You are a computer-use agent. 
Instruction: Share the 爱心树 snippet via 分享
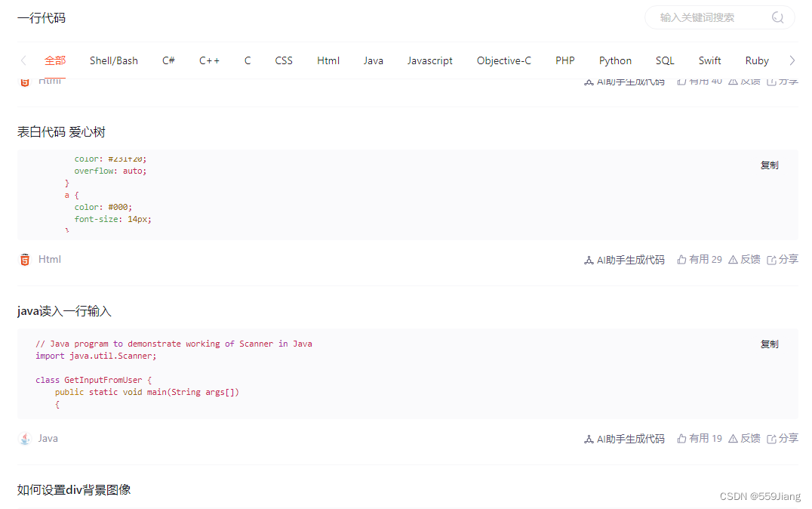click(783, 260)
